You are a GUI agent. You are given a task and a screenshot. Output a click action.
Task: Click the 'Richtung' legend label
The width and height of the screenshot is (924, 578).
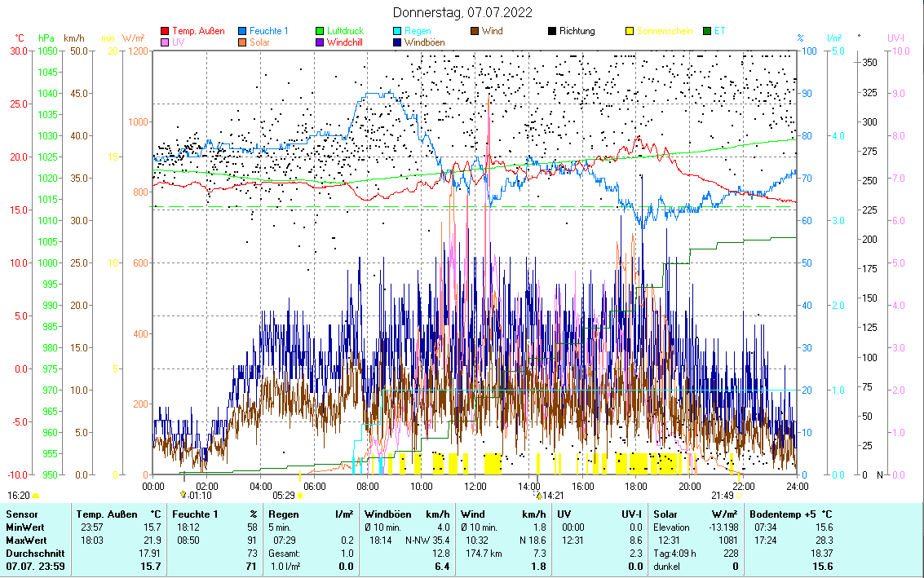pos(577,31)
